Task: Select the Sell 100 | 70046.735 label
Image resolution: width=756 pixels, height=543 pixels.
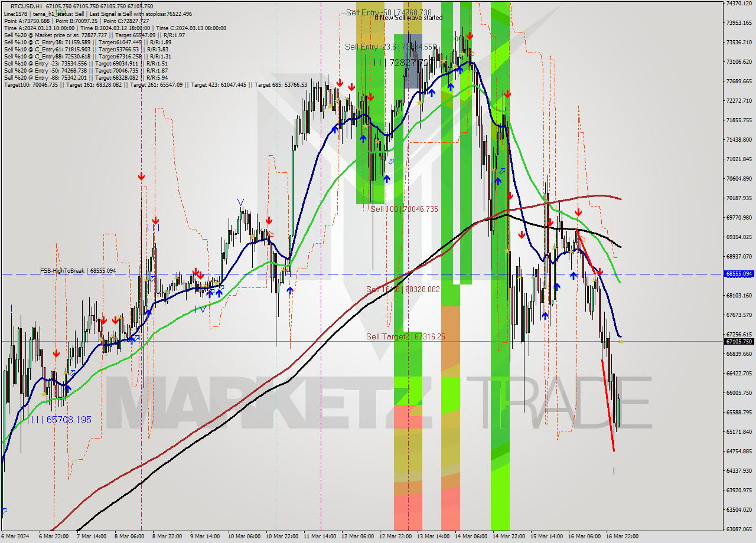Action: pyautogui.click(x=404, y=209)
